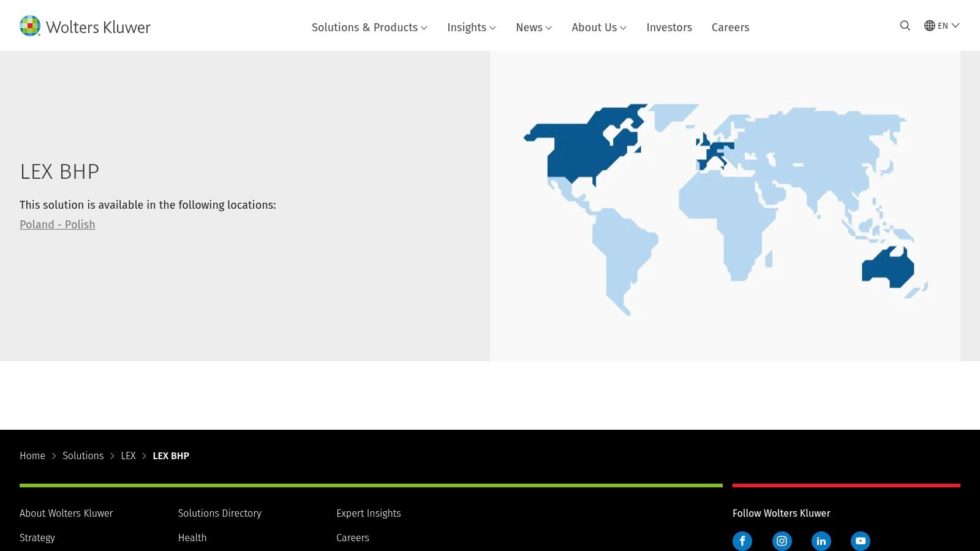Click the LEX BHP breadcrumb current page
The width and height of the screenshot is (980, 551).
click(x=171, y=456)
